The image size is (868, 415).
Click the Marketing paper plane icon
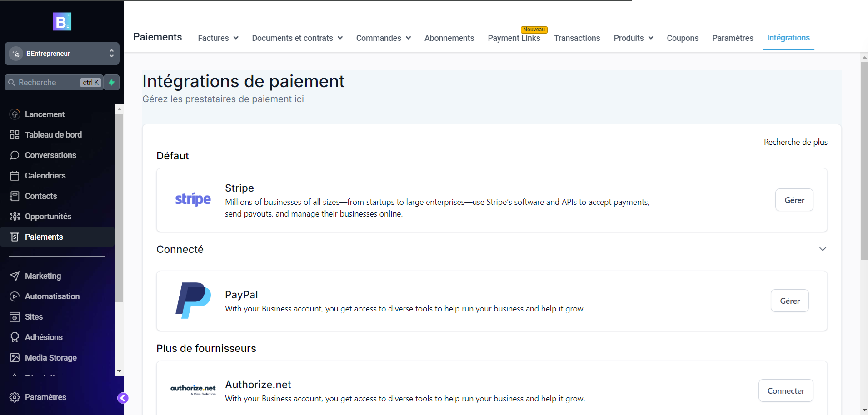point(15,276)
